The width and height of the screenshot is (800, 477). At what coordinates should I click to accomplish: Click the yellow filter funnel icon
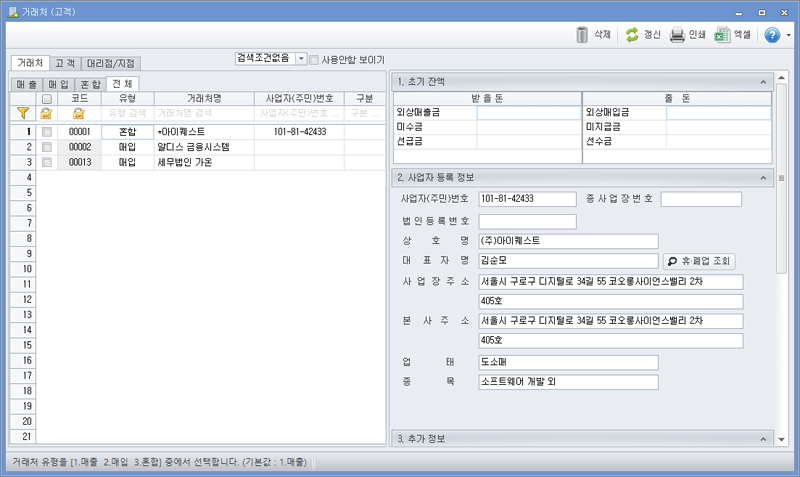23,114
